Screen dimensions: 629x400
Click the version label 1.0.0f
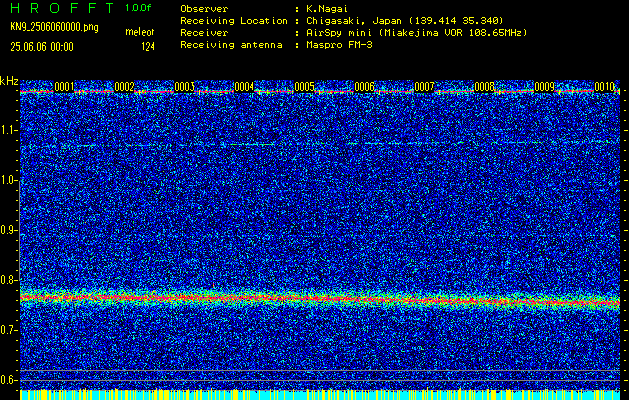click(138, 8)
